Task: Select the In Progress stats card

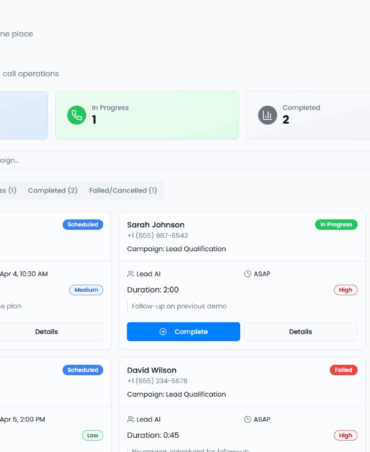Action: 147,115
